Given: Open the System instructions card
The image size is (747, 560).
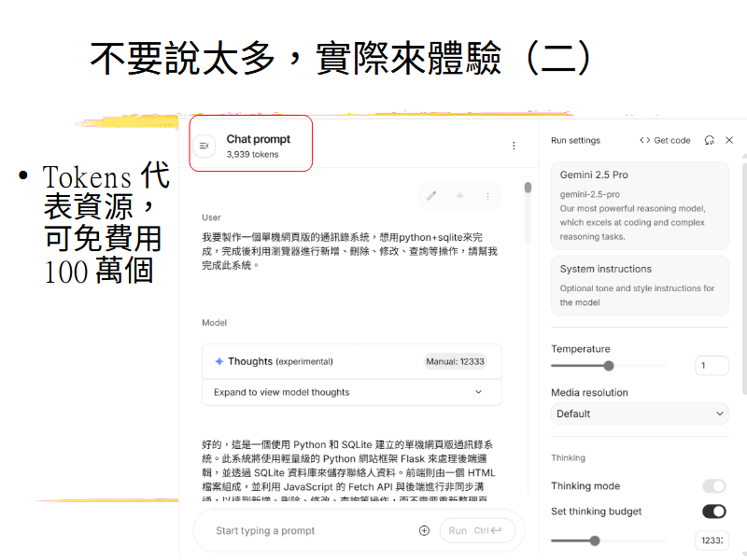Looking at the screenshot, I should coord(640,285).
